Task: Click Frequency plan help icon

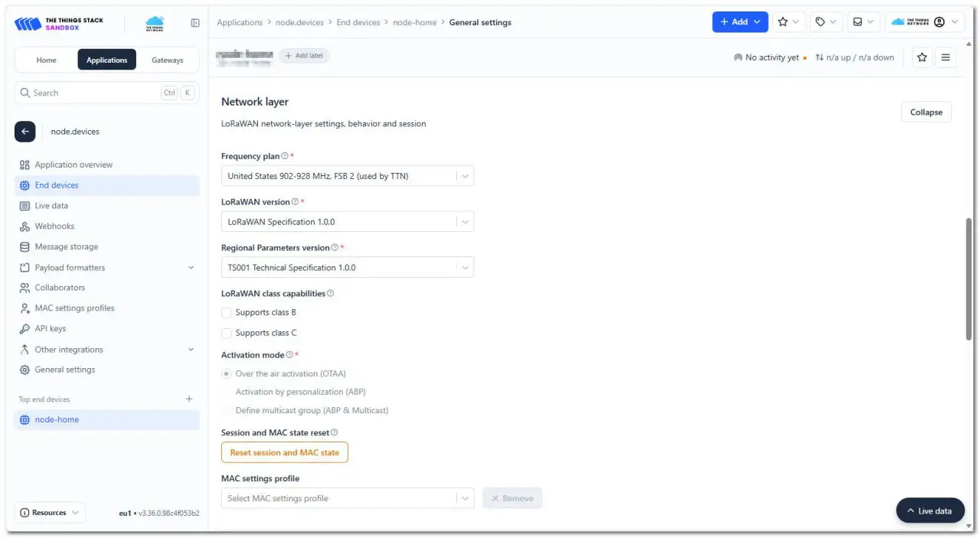Action: click(x=285, y=156)
